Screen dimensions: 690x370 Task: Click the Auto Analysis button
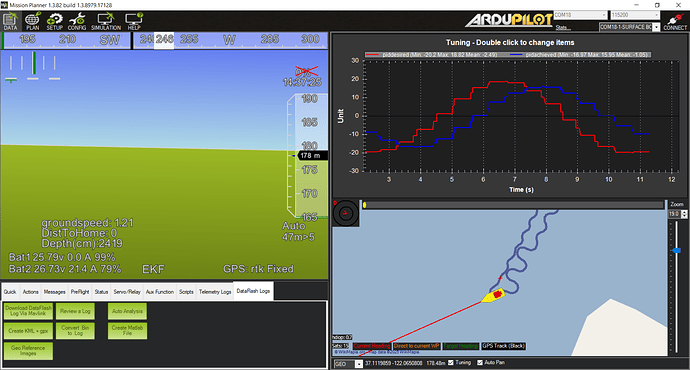point(127,311)
